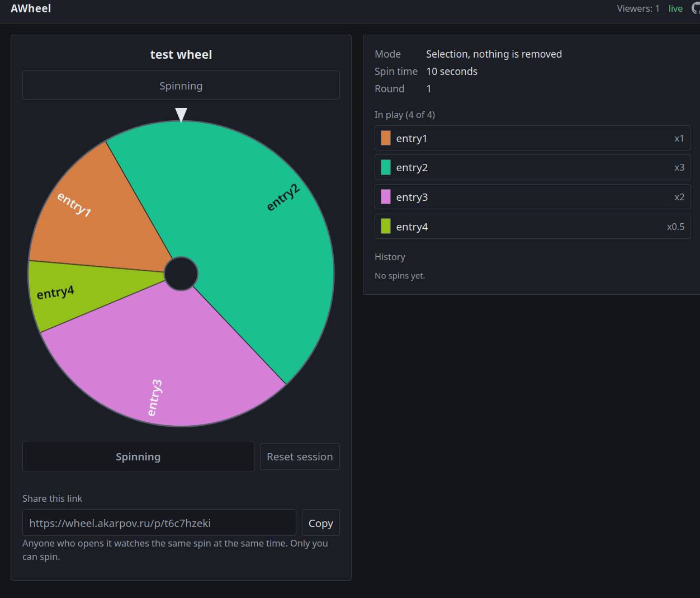Click the 'Viewers: 1' counter
Screen dimensions: 700x598
click(638, 8)
